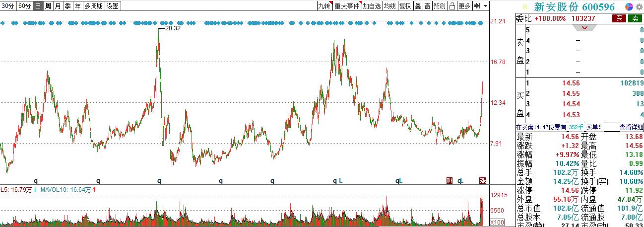Open the 设置 settings button
644x227 pixels.
coord(113,6)
